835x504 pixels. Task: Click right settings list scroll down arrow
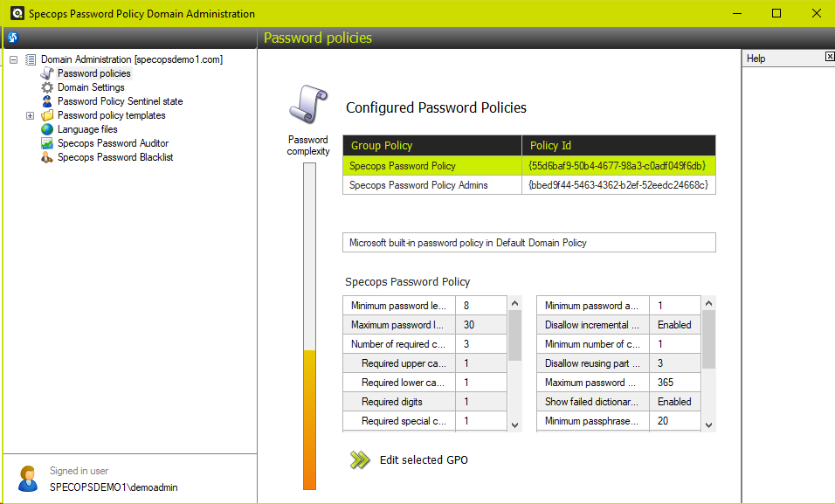pyautogui.click(x=708, y=425)
